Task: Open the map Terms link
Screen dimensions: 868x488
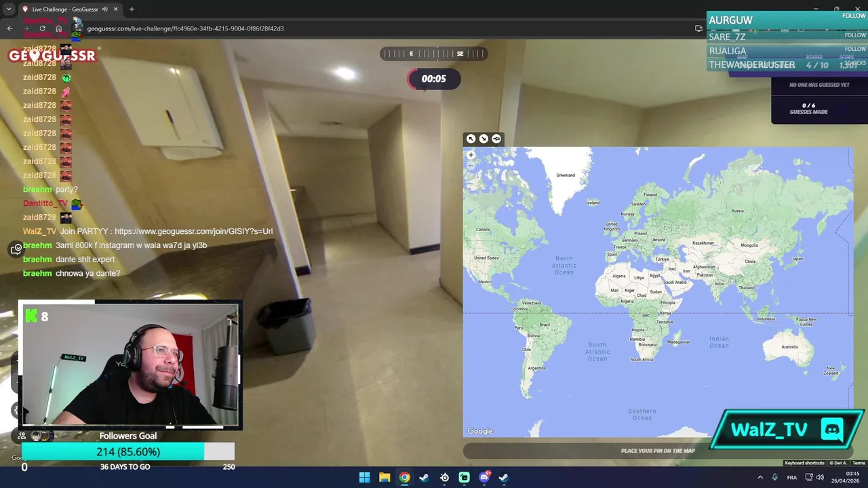Action: (x=859, y=463)
